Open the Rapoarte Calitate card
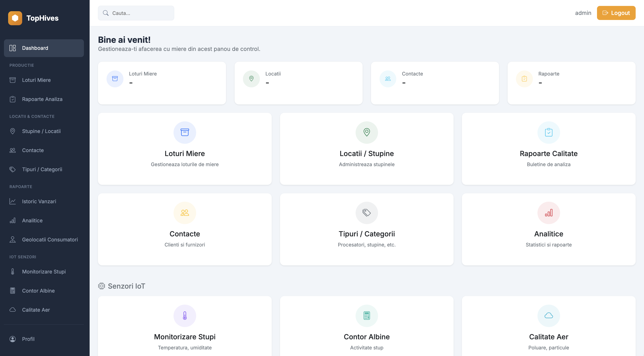 (x=548, y=149)
